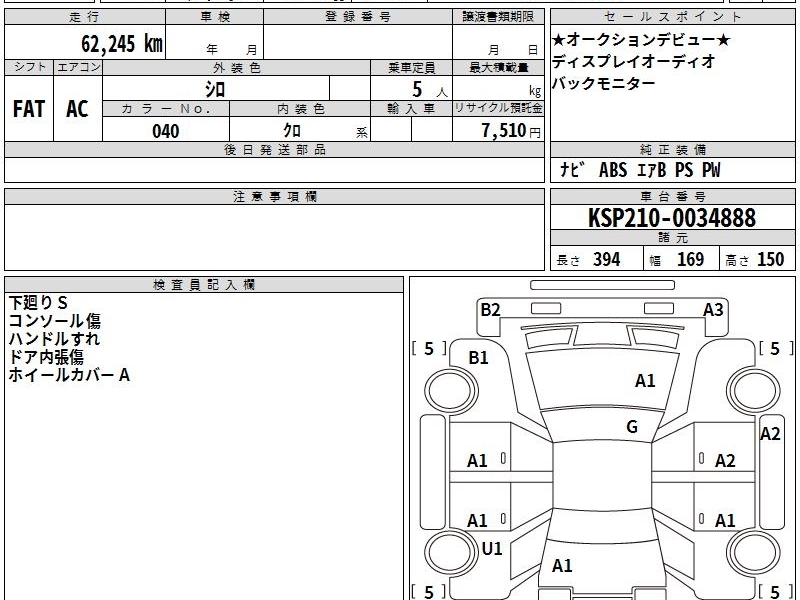This screenshot has height=600, width=800.
Task: Click the 乗車定員 header
Action: (412, 67)
